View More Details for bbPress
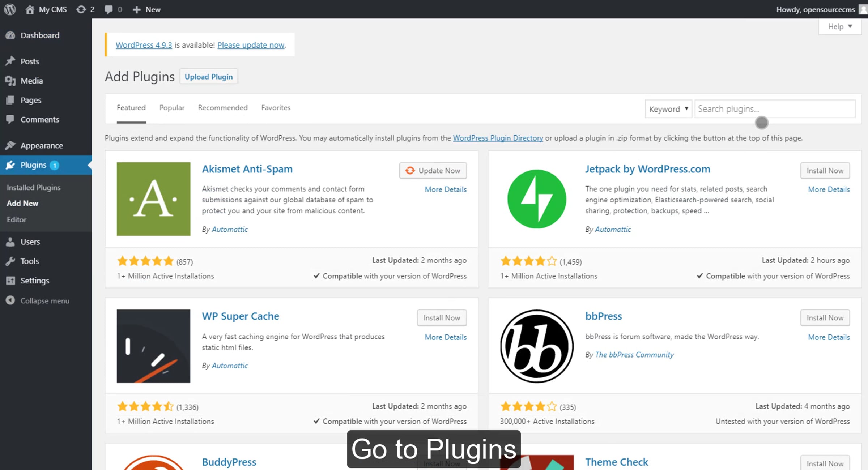This screenshot has height=470, width=868. [829, 337]
